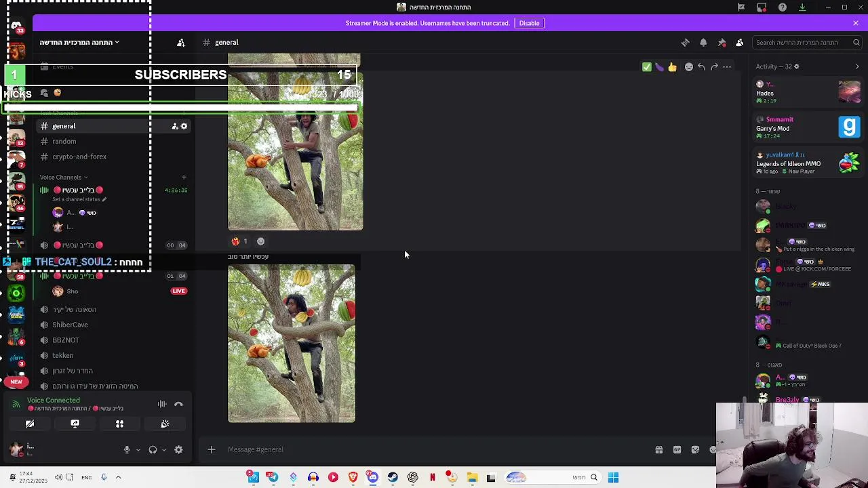Open Activity settings gear icon

(x=796, y=66)
